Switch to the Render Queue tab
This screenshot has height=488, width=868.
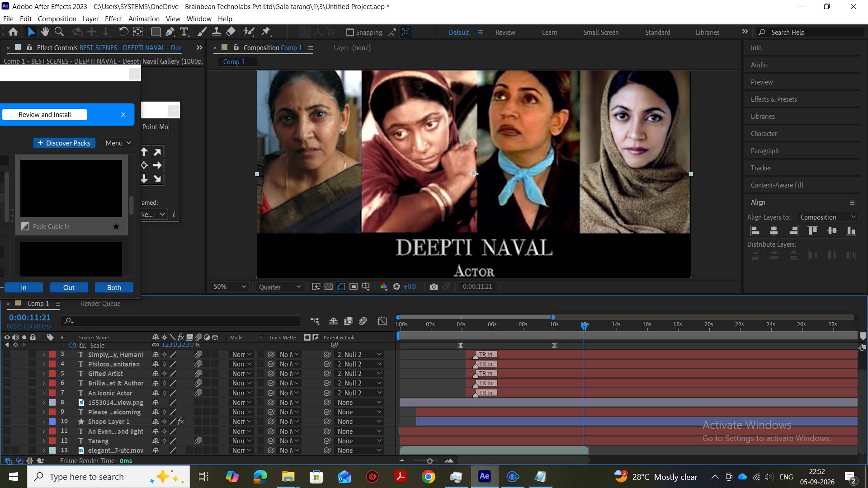click(x=100, y=304)
